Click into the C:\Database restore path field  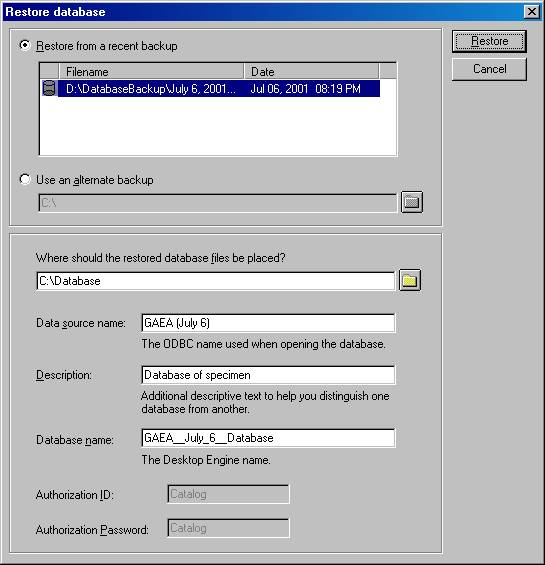coord(216,281)
